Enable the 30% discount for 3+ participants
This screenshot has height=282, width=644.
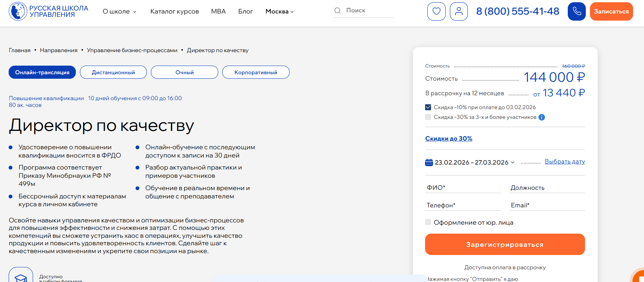click(x=428, y=117)
